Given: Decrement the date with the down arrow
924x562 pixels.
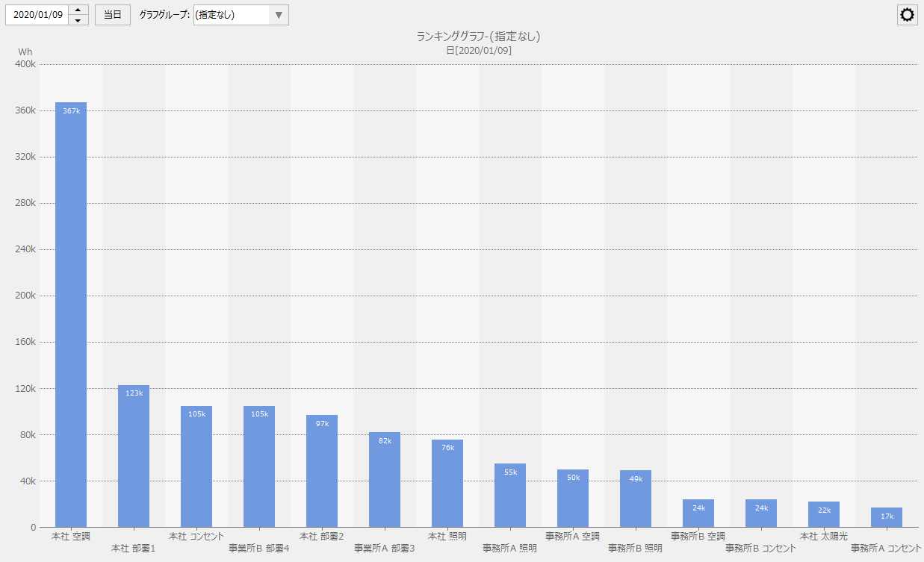Looking at the screenshot, I should (78, 20).
